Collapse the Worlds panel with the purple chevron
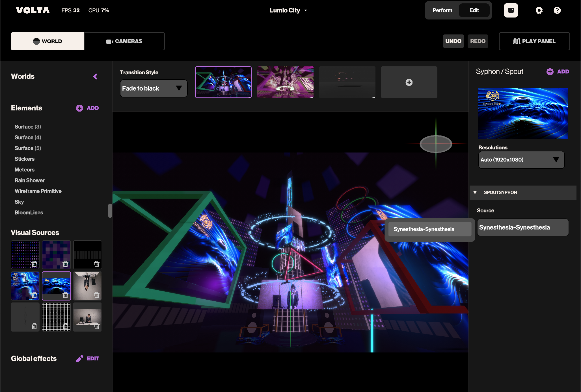Viewport: 581px width, 392px height. 96,77
